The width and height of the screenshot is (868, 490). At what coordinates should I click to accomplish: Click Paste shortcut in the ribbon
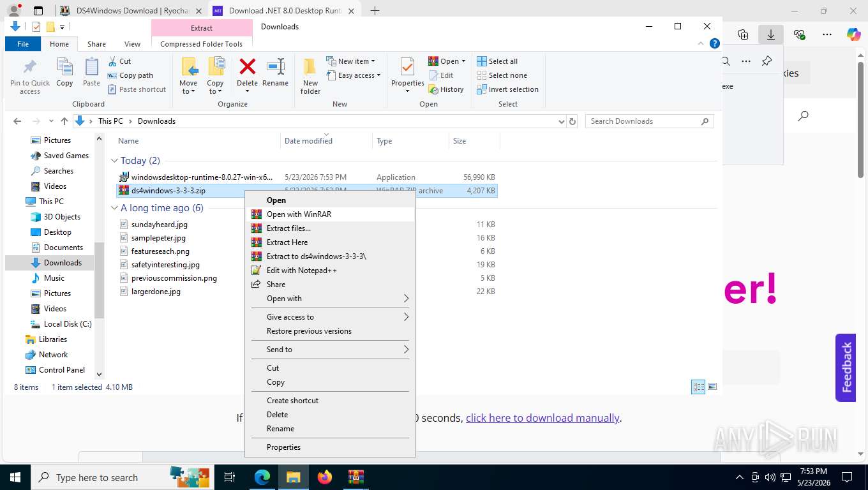tap(137, 89)
